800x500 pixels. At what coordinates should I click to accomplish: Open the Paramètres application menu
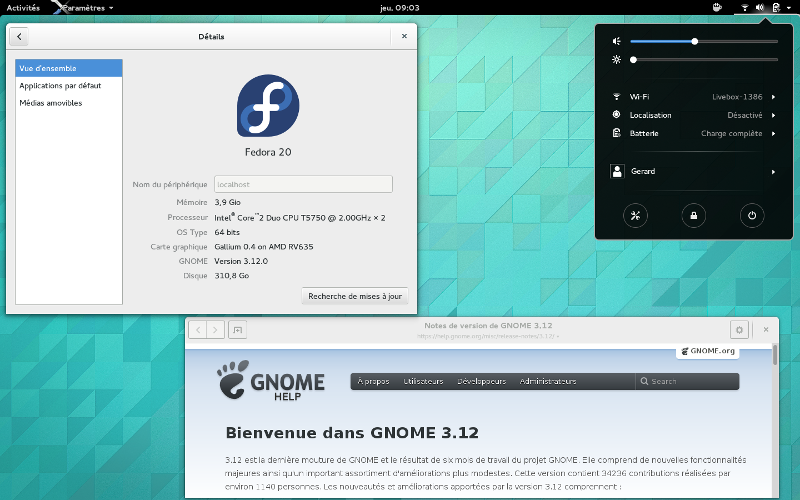(x=84, y=8)
